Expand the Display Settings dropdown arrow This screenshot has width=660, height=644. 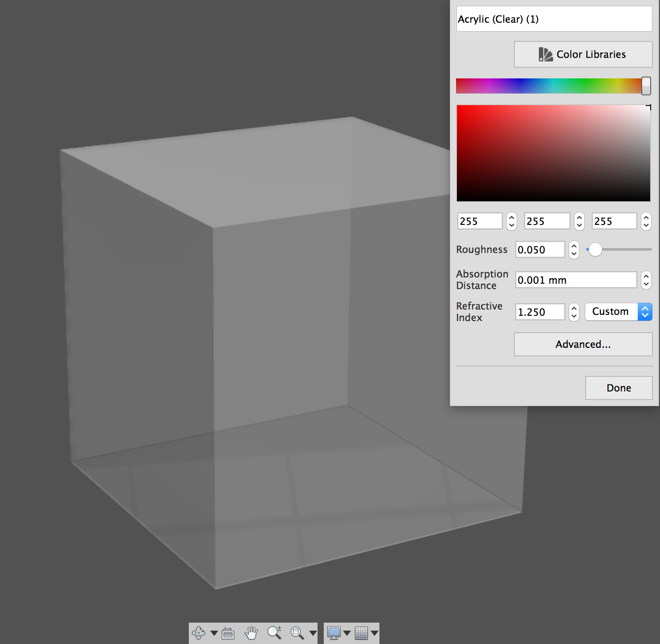pos(347,633)
